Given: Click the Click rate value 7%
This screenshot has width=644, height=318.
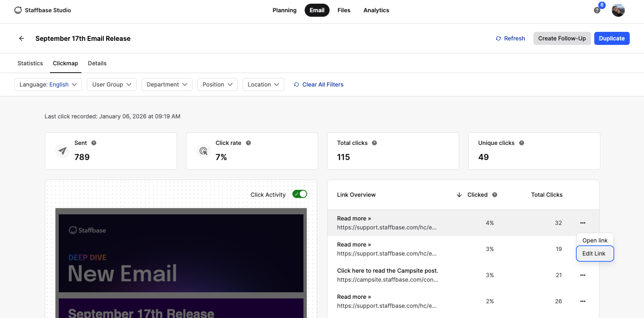Looking at the screenshot, I should (221, 157).
